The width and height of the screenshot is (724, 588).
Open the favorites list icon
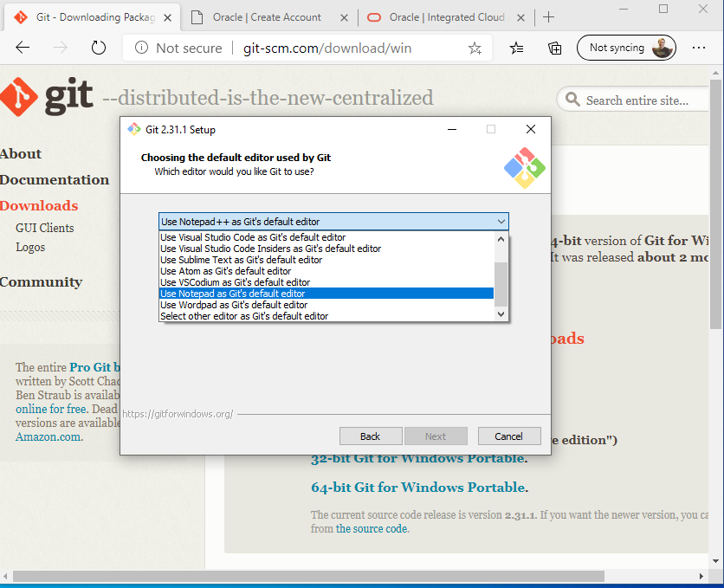click(x=517, y=48)
